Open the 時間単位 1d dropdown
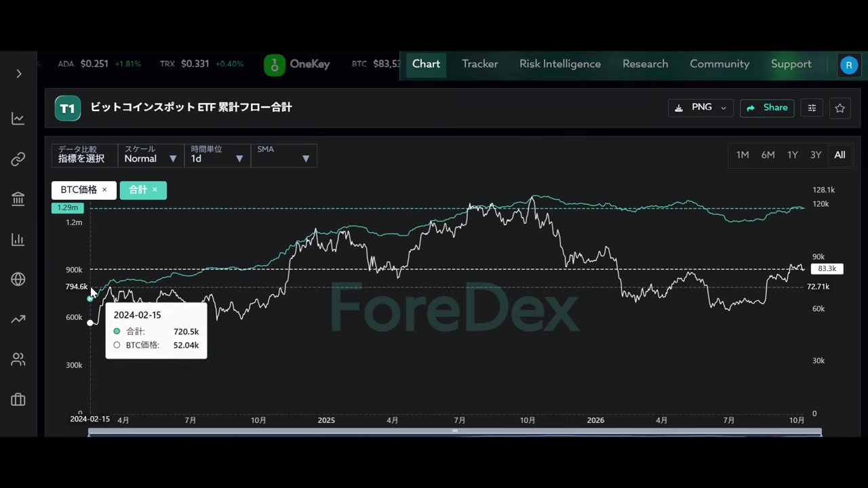868x488 pixels. click(218, 155)
